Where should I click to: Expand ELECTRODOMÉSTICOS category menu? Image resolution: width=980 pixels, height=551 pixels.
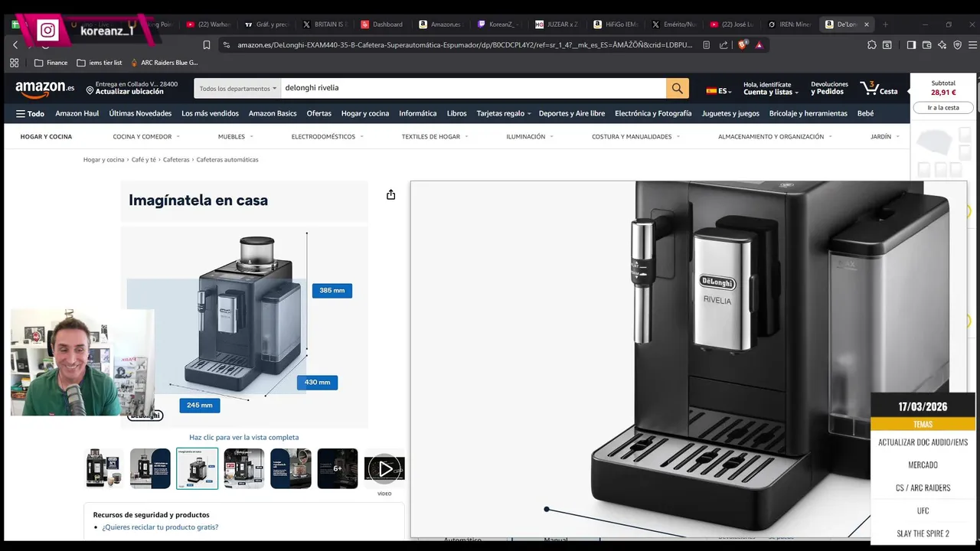(328, 137)
